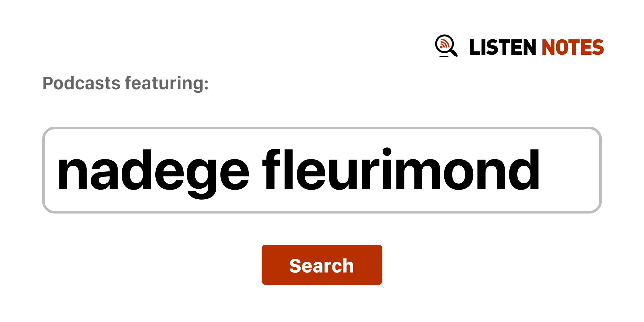Viewport: 644px width, 322px height.
Task: Click the Listen Notes magnifier logo icon
Action: [x=446, y=46]
